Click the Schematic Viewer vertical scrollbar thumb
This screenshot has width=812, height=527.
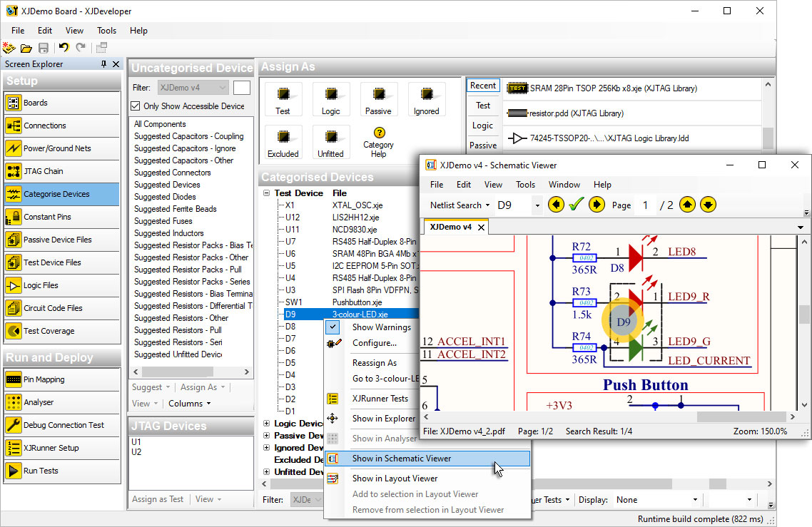click(803, 314)
